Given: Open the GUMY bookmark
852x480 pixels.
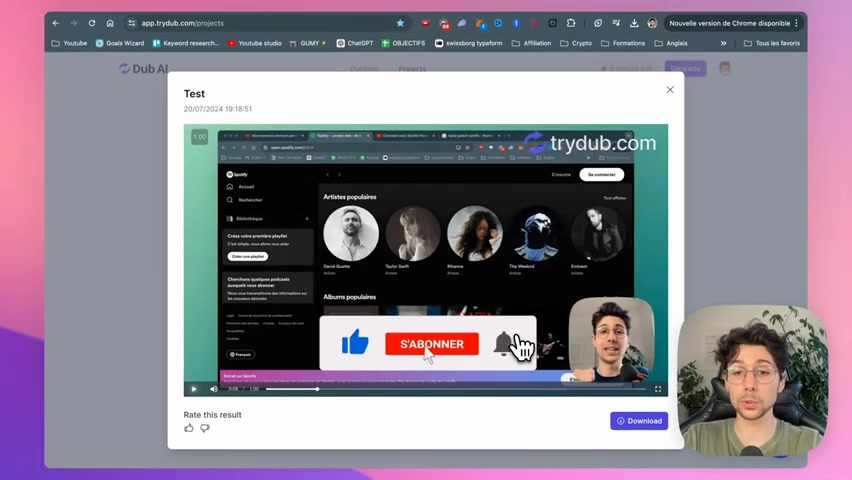Looking at the screenshot, I should [308, 43].
